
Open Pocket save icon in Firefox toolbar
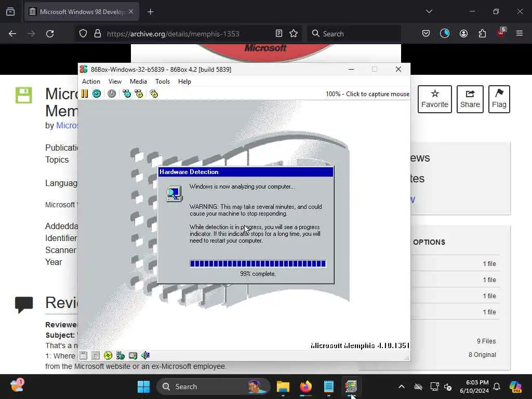tap(426, 34)
